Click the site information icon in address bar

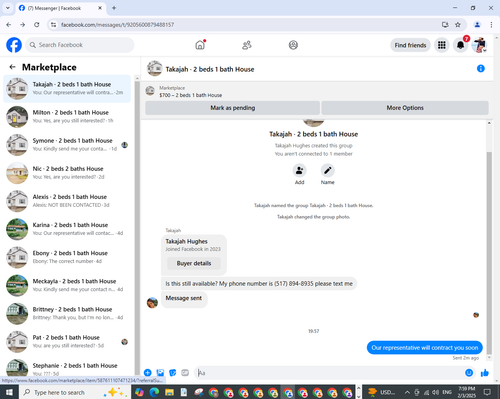tap(53, 25)
